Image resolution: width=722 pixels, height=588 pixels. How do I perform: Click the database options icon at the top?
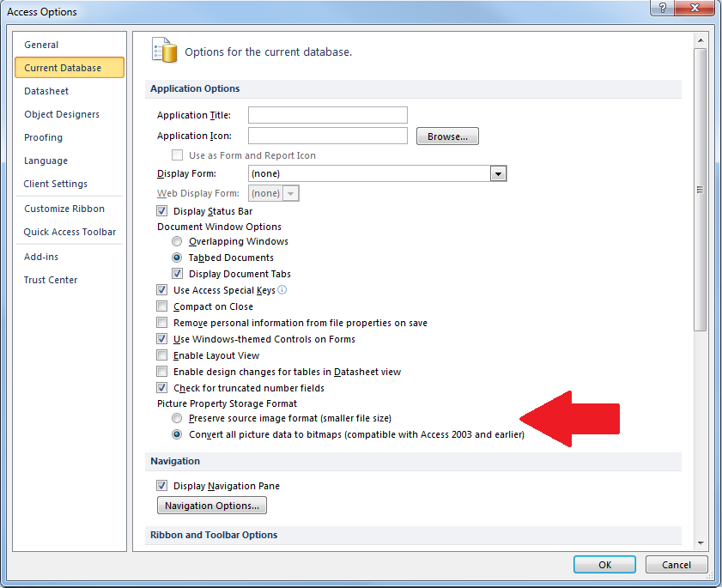163,51
